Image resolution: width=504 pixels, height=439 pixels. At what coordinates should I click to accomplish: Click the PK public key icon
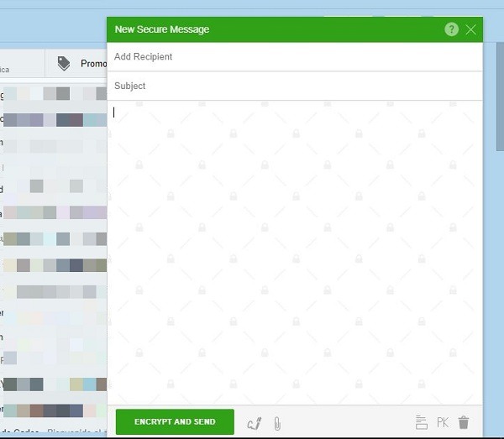pos(443,422)
